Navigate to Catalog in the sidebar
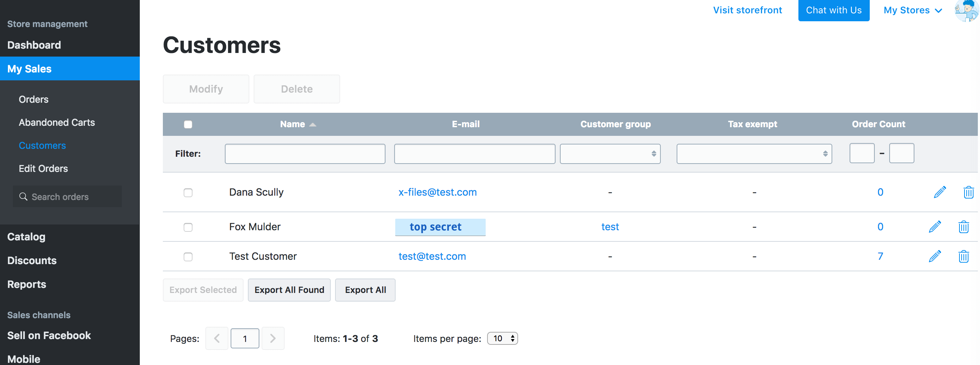 click(x=26, y=237)
